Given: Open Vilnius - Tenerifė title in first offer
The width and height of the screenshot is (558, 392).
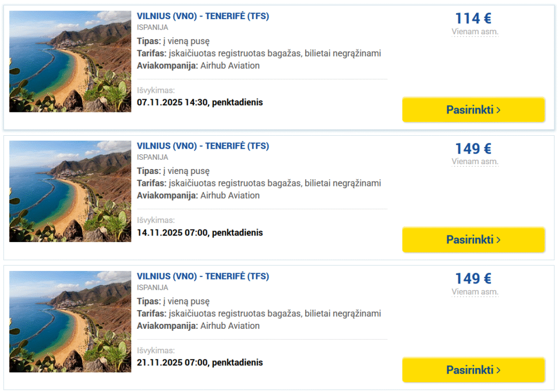Looking at the screenshot, I should point(203,16).
